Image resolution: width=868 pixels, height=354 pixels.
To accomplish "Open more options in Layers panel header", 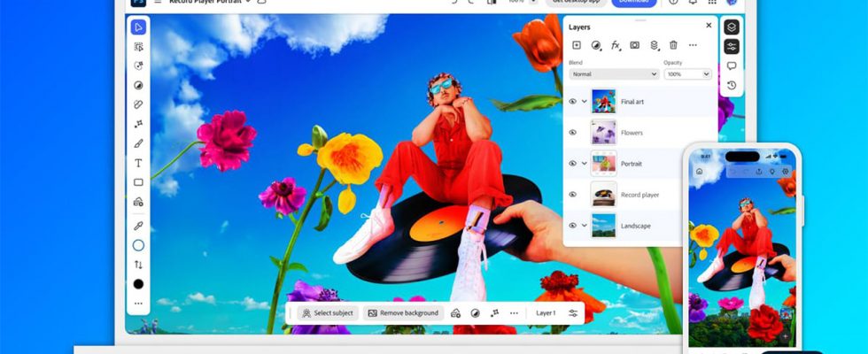I will click(693, 45).
